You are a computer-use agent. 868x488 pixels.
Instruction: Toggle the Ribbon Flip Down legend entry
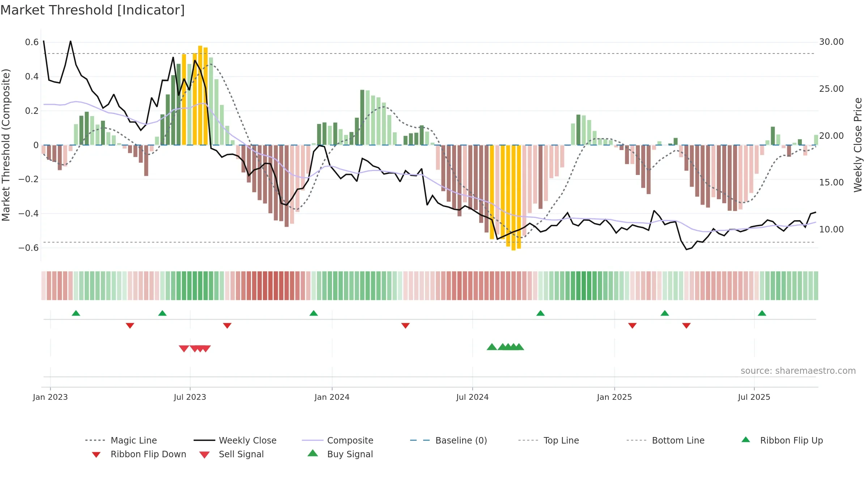[x=139, y=454]
